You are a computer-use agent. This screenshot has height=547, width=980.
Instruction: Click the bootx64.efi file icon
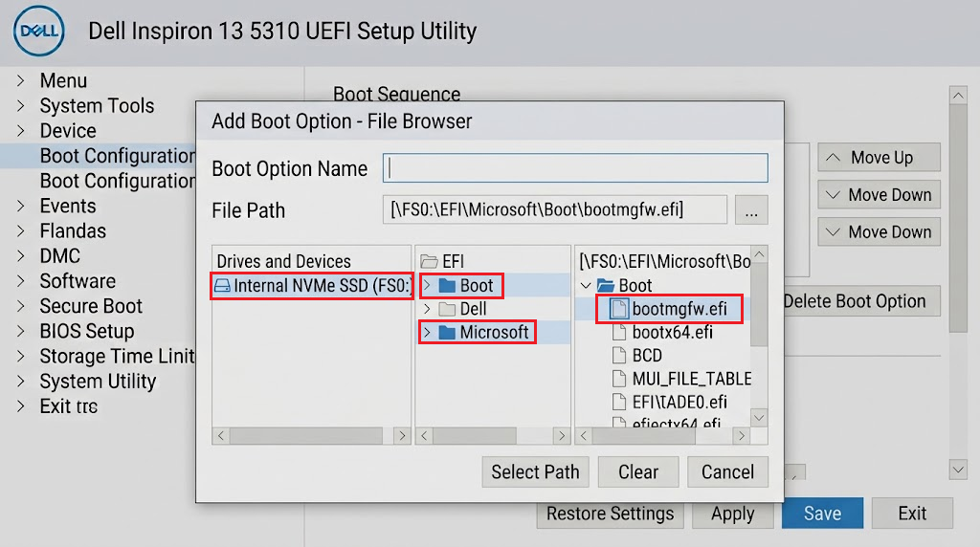click(619, 332)
